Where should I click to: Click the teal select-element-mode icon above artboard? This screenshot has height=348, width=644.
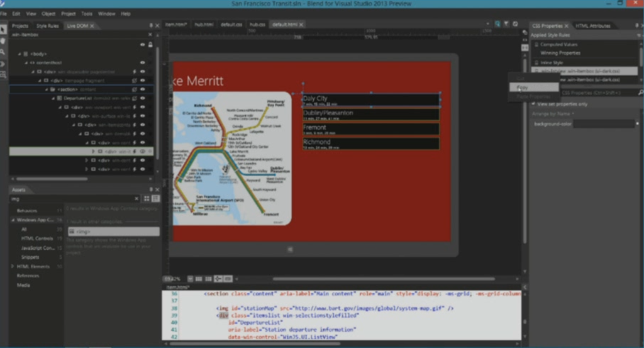tap(497, 24)
